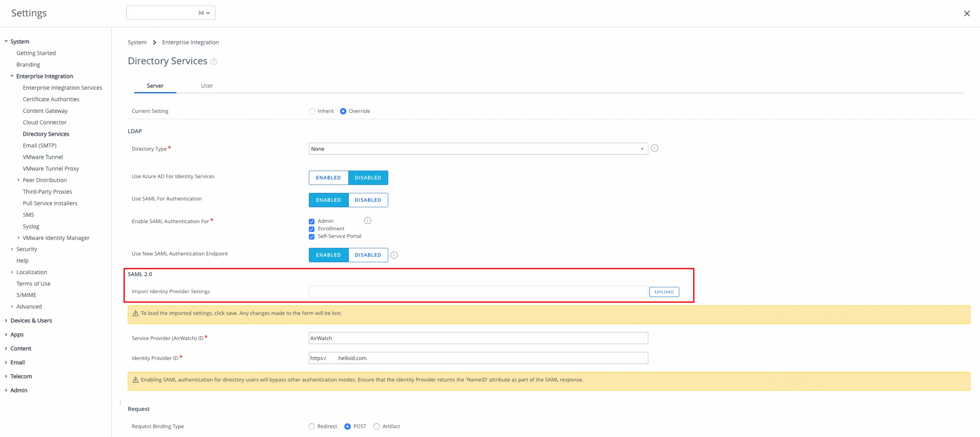This screenshot has height=437, width=980.
Task: Expand the Security section
Action: click(12, 249)
